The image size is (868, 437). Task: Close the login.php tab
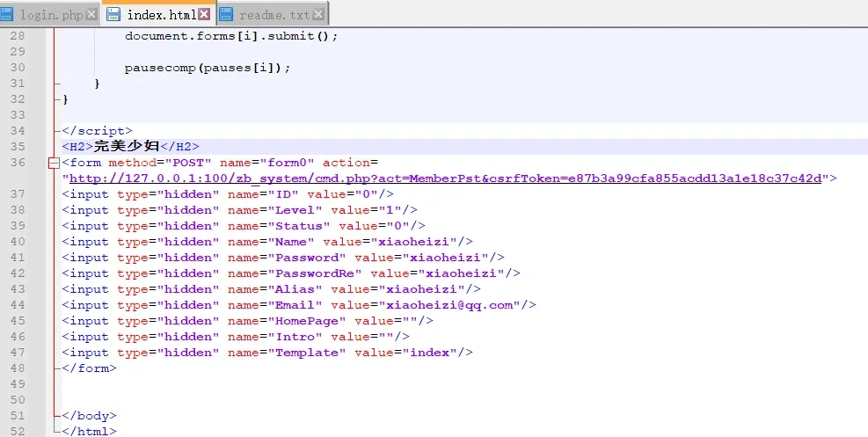(91, 14)
